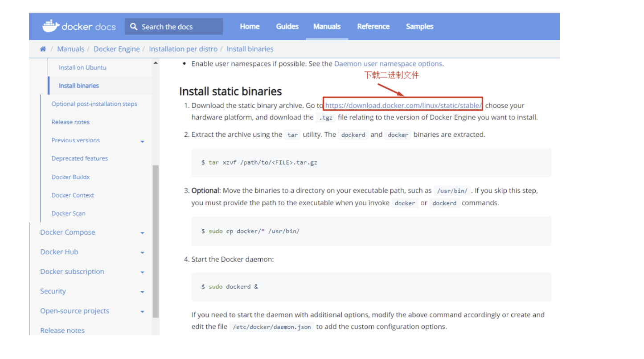Open the download.docker.com static stable link
Image resolution: width=644 pixels, height=359 pixels.
point(403,105)
